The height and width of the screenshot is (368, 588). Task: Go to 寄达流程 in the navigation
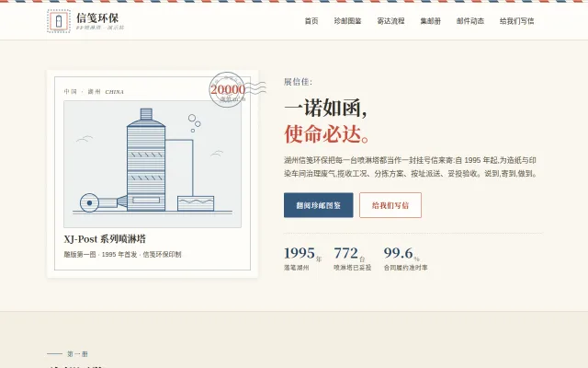390,21
